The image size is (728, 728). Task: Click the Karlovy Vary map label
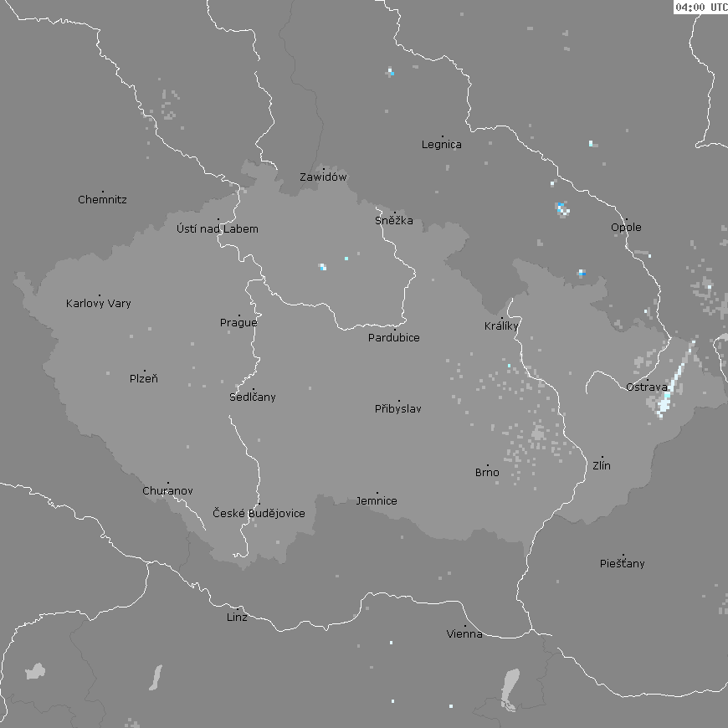[99, 304]
